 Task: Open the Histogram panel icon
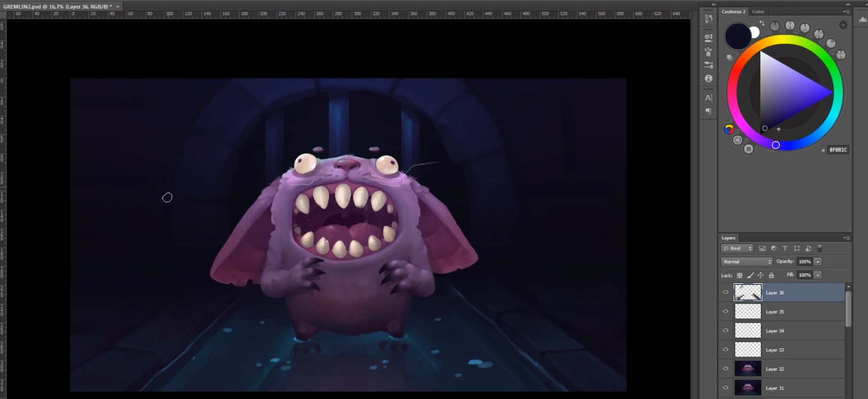coord(863,19)
